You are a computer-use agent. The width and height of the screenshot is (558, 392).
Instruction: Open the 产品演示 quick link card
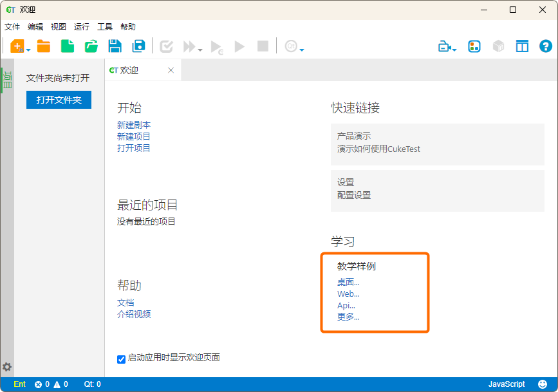(x=438, y=144)
